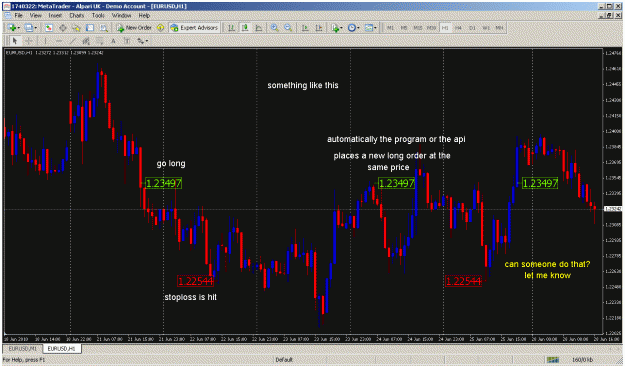Image resolution: width=625 pixels, height=366 pixels.
Task: Zoom out the chart
Action: [288, 28]
